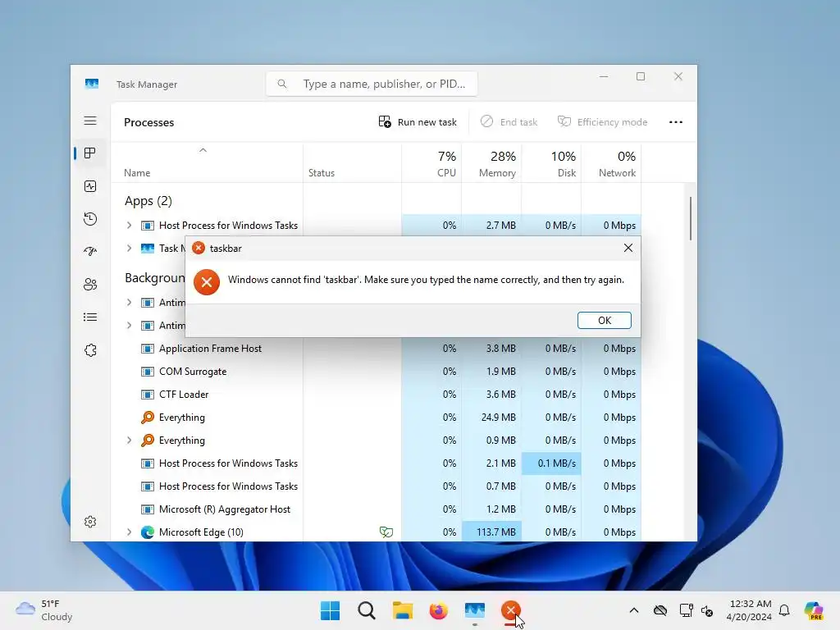This screenshot has width=840, height=630.
Task: Click the muted volume tray icon
Action: [707, 611]
